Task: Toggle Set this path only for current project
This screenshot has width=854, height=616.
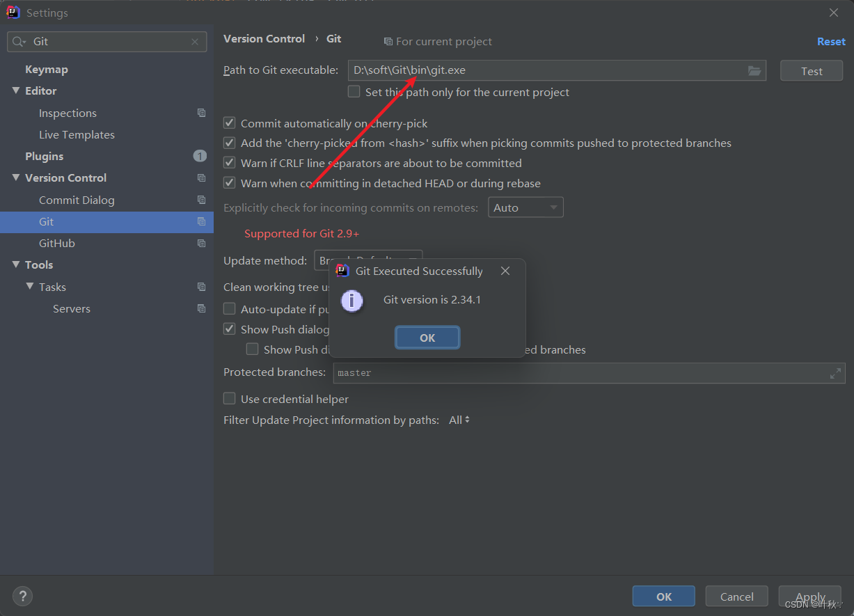Action: [354, 91]
